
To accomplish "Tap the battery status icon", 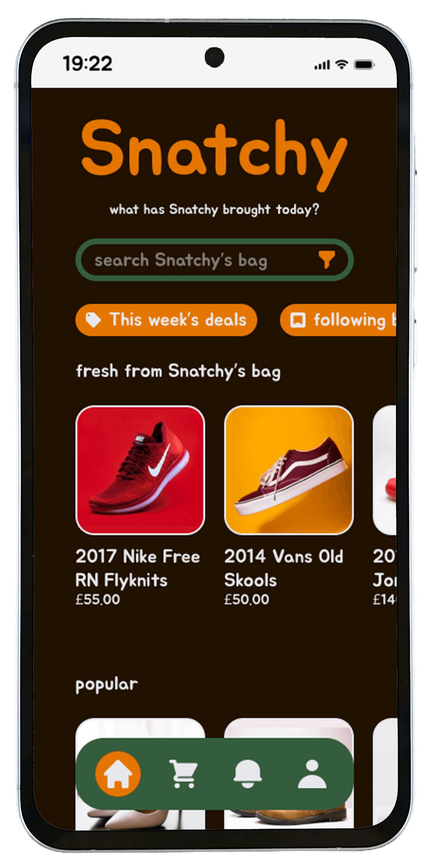I will [364, 65].
